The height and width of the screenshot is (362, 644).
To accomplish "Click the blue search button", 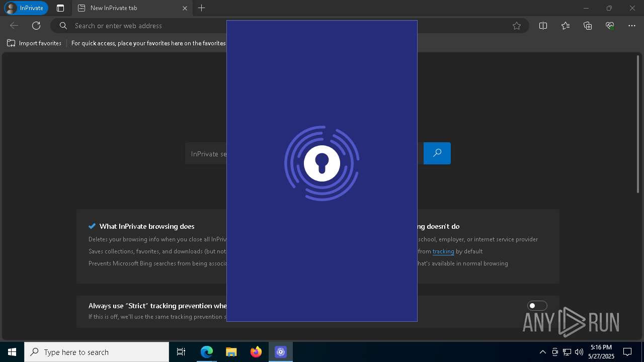I will pos(437,153).
